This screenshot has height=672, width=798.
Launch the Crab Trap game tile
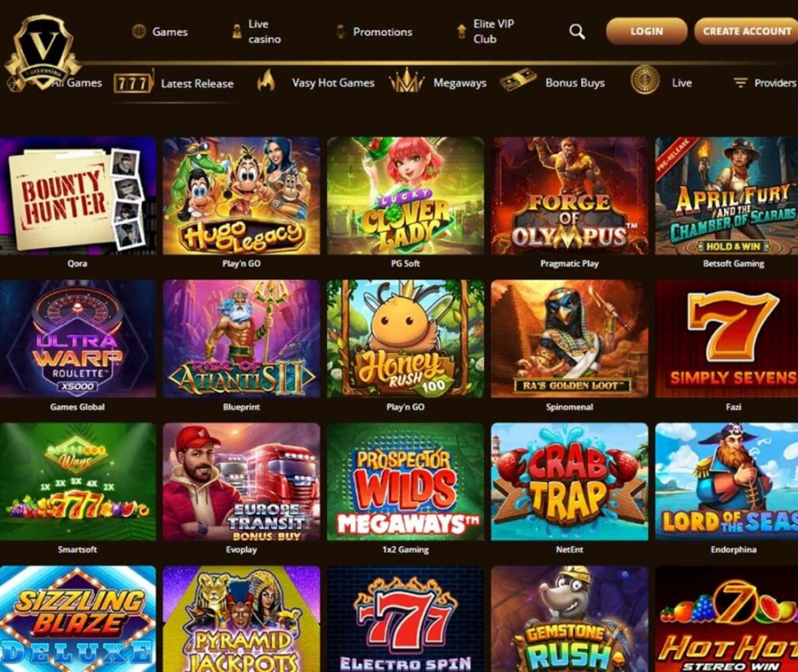point(570,482)
